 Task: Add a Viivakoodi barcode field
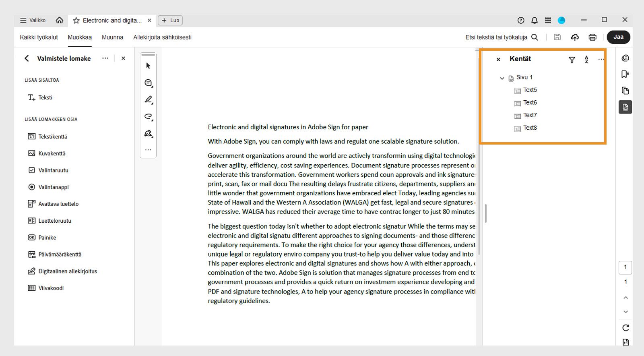click(45, 288)
